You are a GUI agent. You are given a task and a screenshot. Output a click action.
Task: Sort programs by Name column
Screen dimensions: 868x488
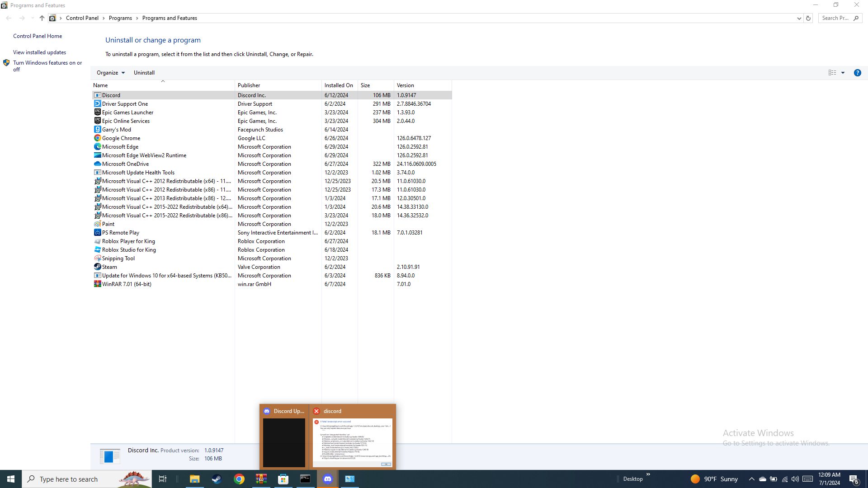(x=163, y=85)
